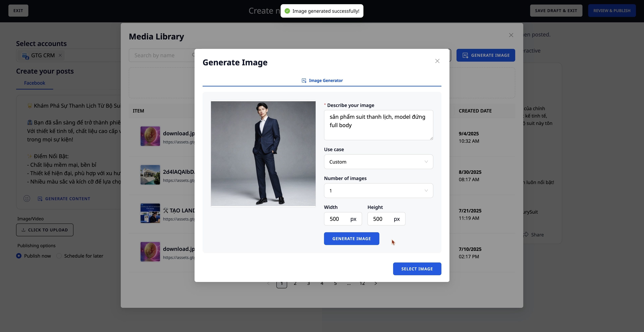Select Publish now radio option
The height and width of the screenshot is (332, 644).
[19, 256]
